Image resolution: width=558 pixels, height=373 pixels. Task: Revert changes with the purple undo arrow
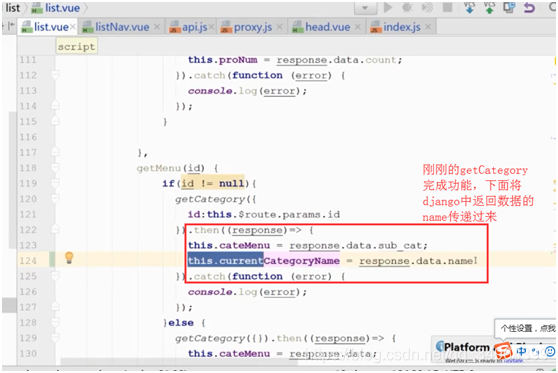pyautogui.click(x=529, y=7)
